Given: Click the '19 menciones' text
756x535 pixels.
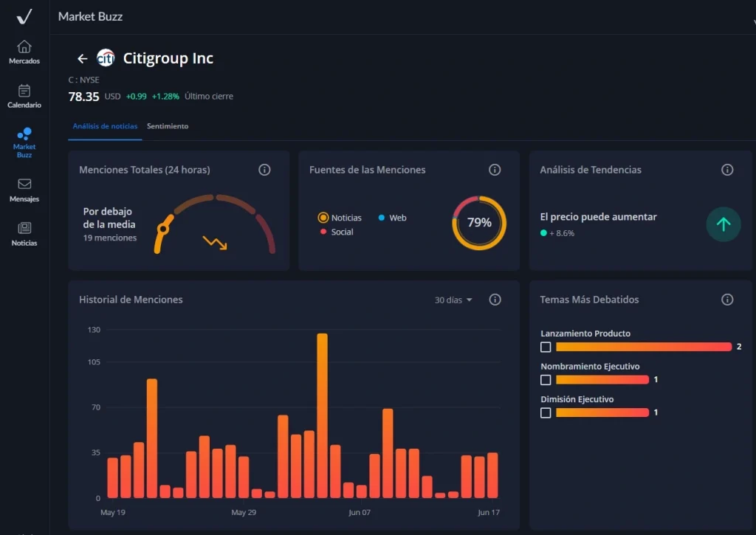Looking at the screenshot, I should pos(110,238).
